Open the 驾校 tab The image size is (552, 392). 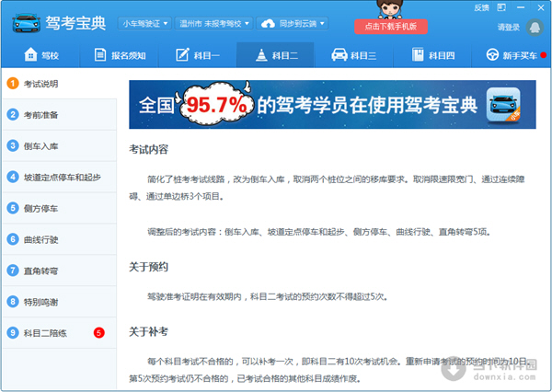point(40,55)
